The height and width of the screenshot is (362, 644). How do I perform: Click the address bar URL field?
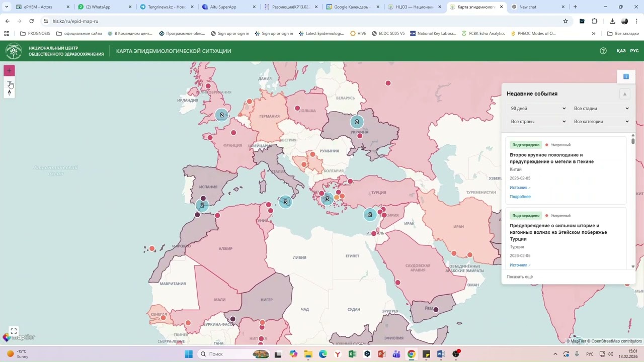tap(302, 21)
